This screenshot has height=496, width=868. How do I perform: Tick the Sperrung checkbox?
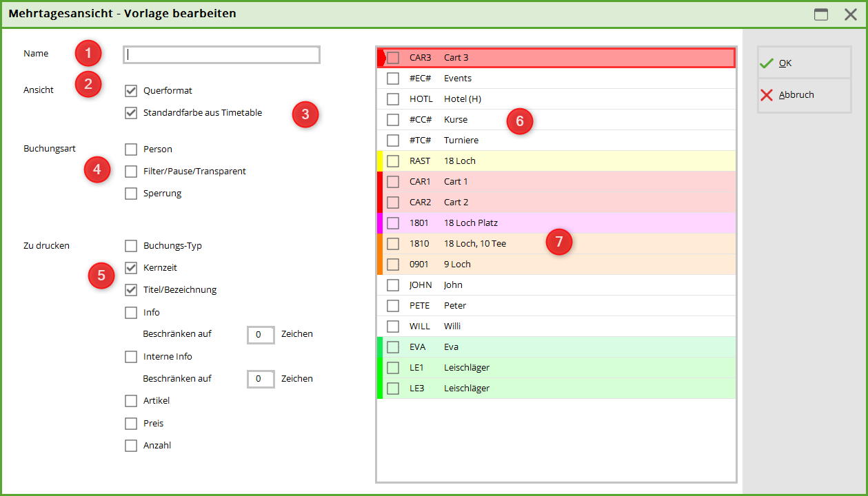pos(131,194)
